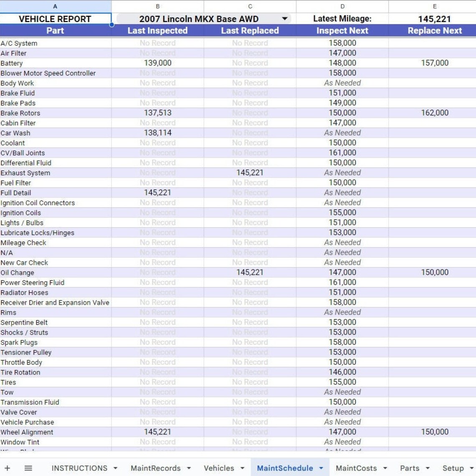The image size is (476, 476).
Task: Open the 2007 Lincoln MKX vehicle dropdown
Action: [x=286, y=19]
